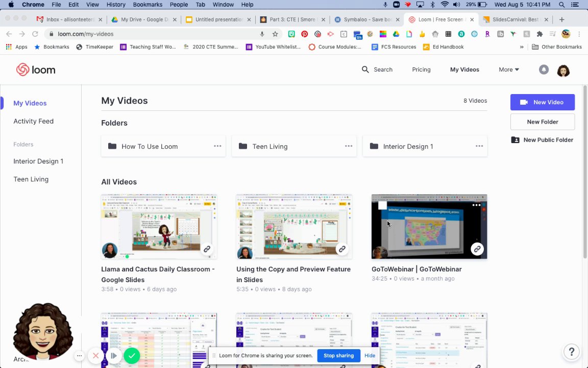
Task: Pause the recording in the Loom controls
Action: click(x=114, y=356)
